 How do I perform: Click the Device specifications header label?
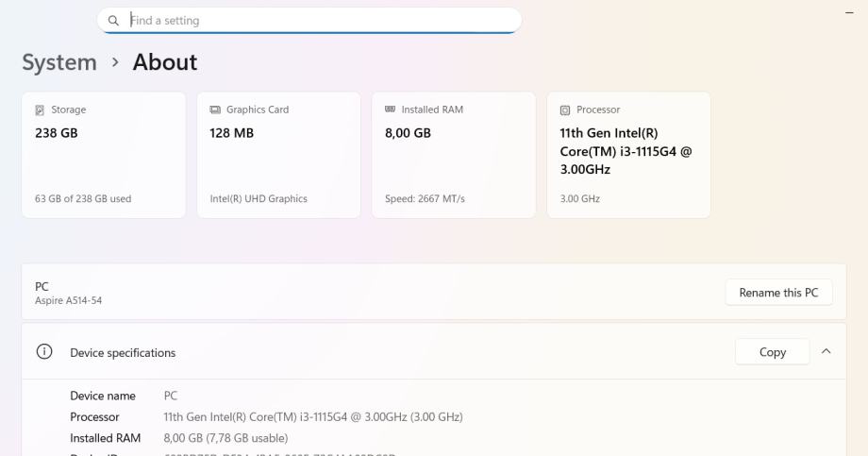123,353
